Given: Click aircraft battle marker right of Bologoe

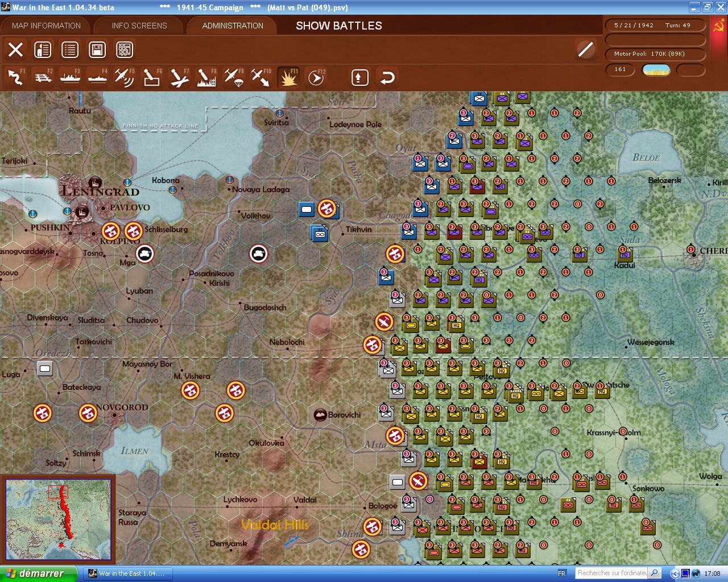Looking at the screenshot, I should [x=418, y=481].
